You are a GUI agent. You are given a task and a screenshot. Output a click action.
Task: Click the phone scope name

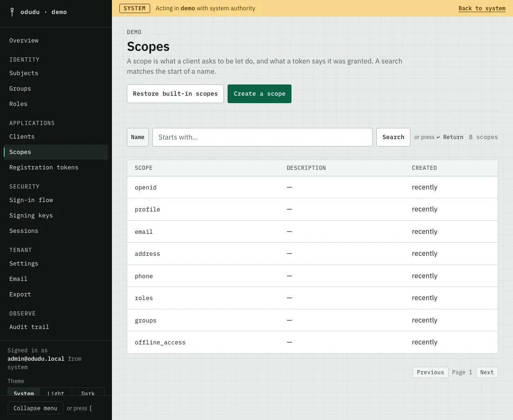pos(144,276)
